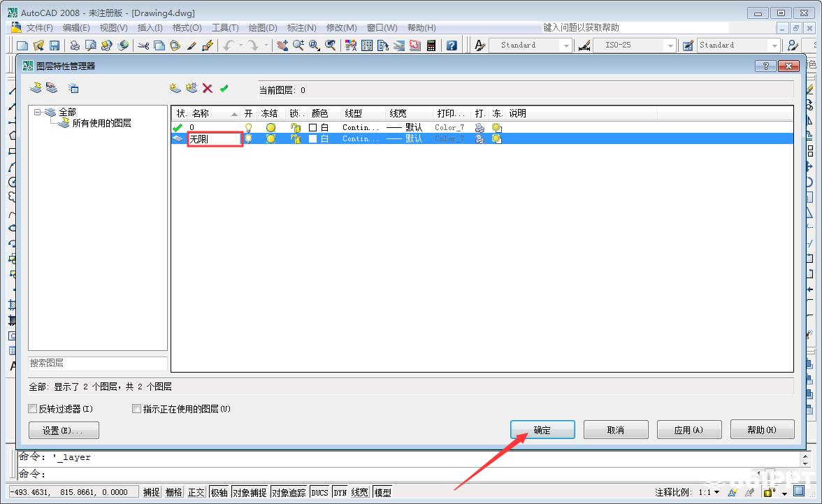Open the 编辑(E) menu
Viewport: 822px width, 504px height.
tap(76, 27)
